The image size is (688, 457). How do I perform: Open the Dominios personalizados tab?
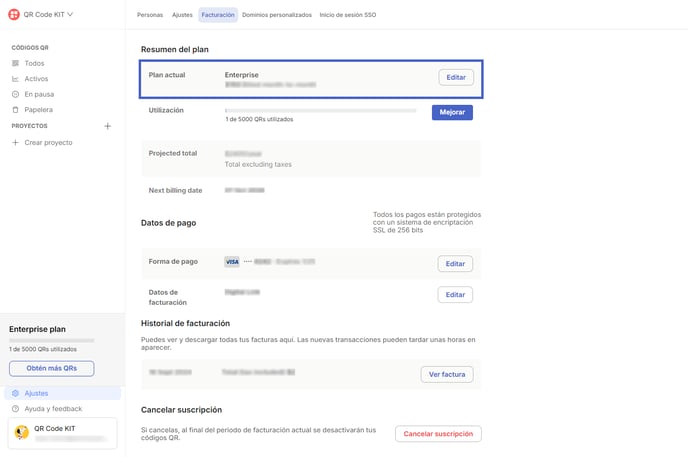click(277, 15)
